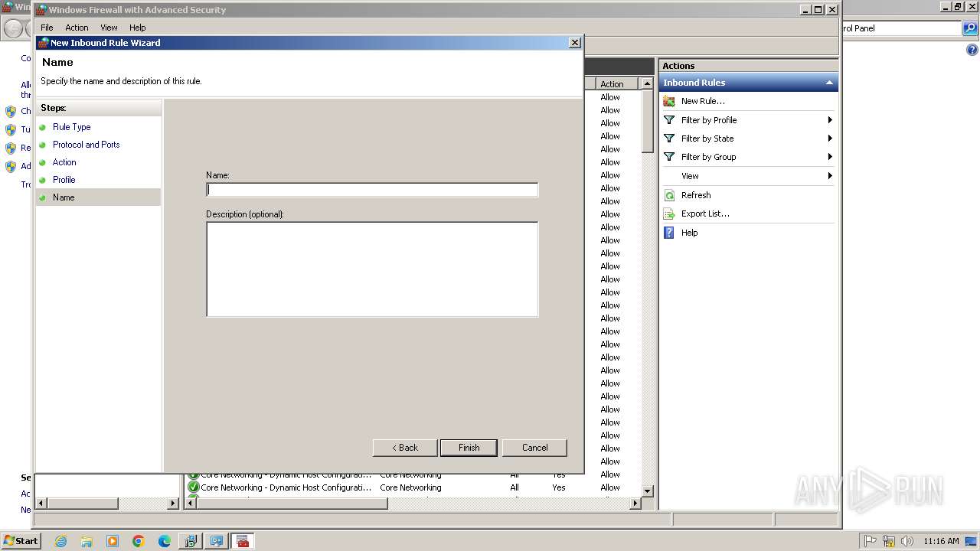
Task: Open the File menu
Action: tap(47, 28)
